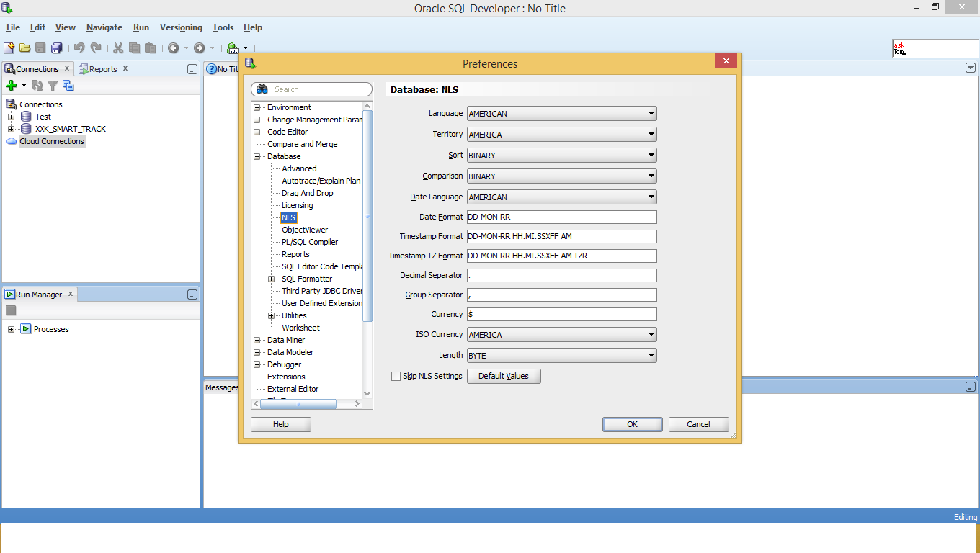The image size is (980, 553).
Task: Click the Save All toolbar icon
Action: click(57, 48)
